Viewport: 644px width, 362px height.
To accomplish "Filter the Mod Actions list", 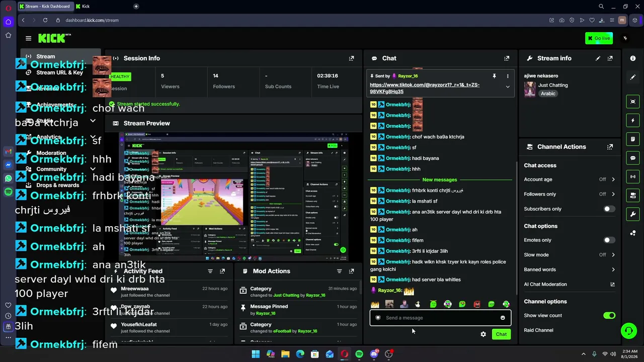I will click(339, 271).
